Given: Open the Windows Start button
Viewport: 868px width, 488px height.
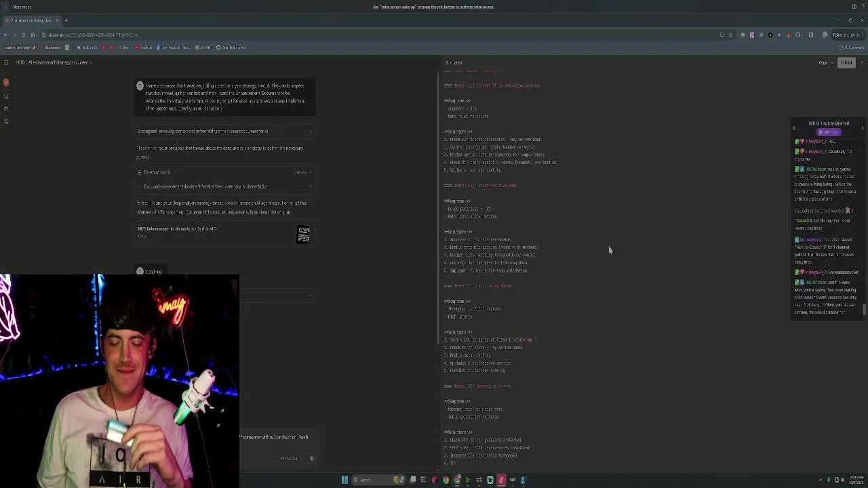Looking at the screenshot, I should [344, 480].
